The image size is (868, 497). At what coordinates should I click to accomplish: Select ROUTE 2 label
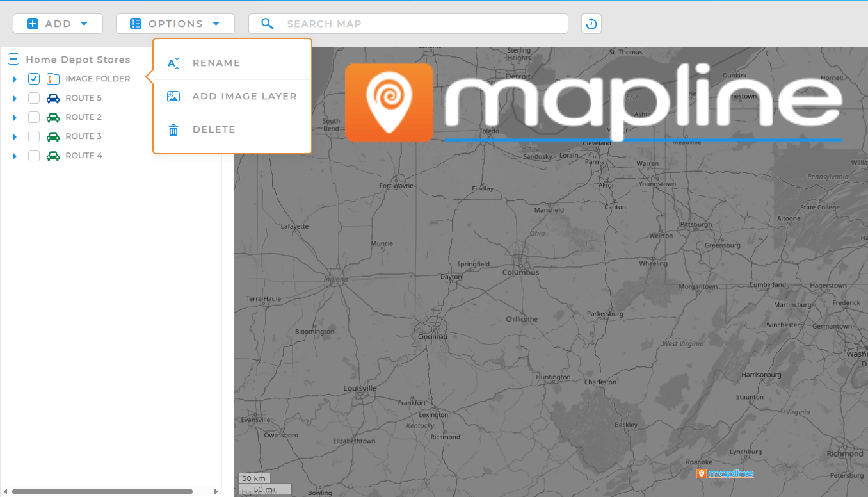pyautogui.click(x=84, y=117)
